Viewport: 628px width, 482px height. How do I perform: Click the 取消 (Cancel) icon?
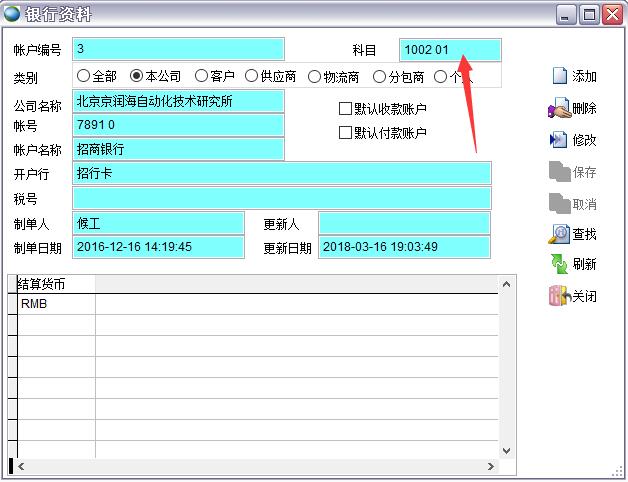coord(559,203)
